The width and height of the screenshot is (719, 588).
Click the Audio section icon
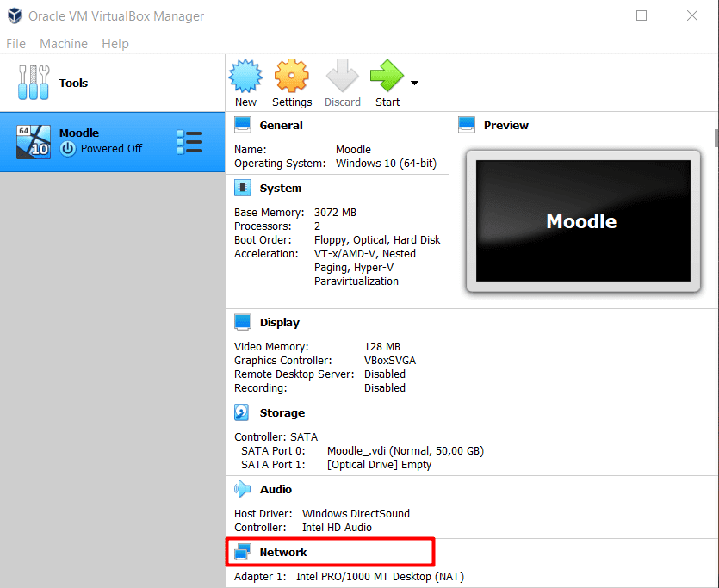[243, 489]
